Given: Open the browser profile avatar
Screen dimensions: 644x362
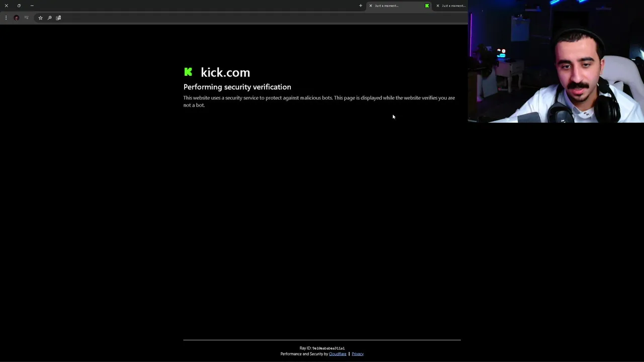Looking at the screenshot, I should point(16,18).
